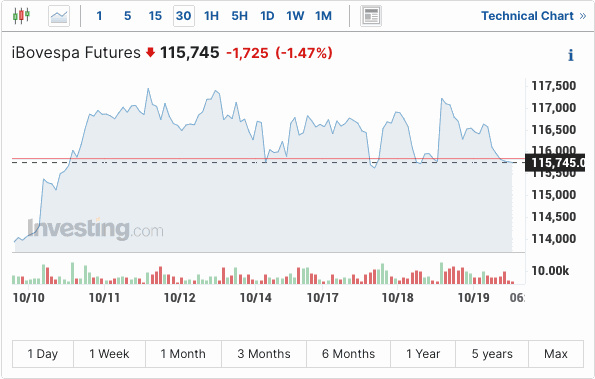The image size is (595, 379).
Task: Set interval to 15 minutes
Action: (155, 16)
